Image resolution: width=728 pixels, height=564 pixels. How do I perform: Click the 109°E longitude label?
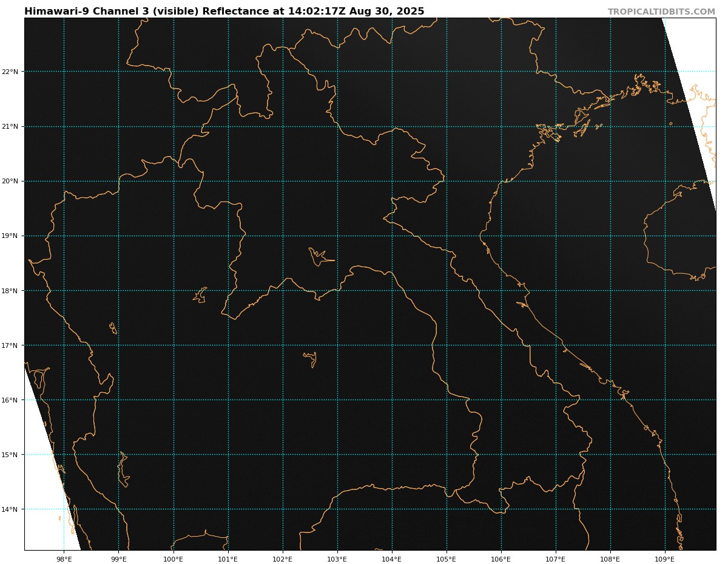(665, 559)
